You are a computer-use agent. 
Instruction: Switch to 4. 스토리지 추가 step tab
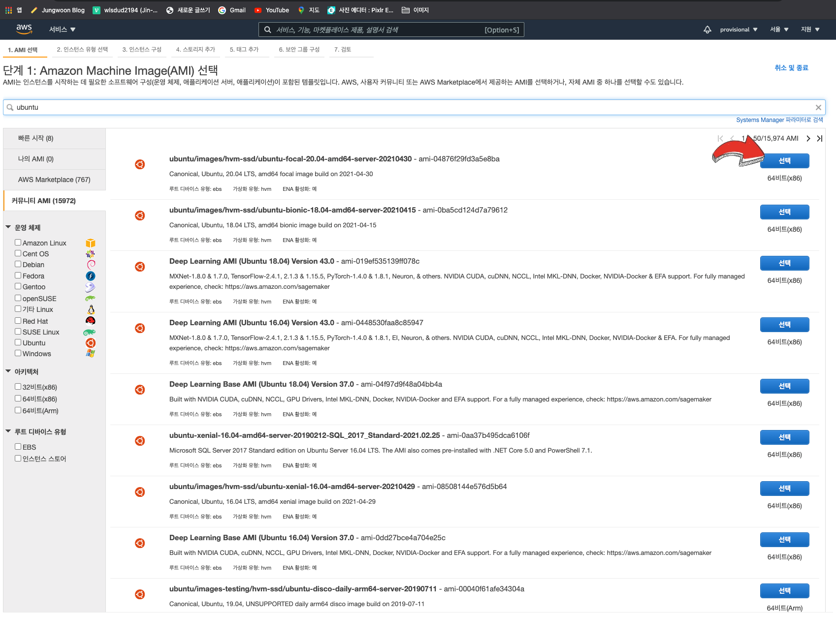195,50
